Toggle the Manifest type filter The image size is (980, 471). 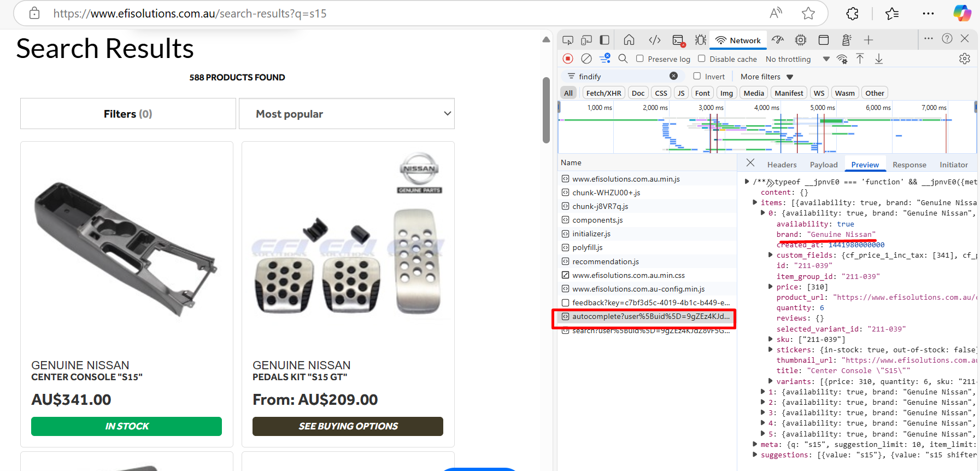pyautogui.click(x=789, y=93)
